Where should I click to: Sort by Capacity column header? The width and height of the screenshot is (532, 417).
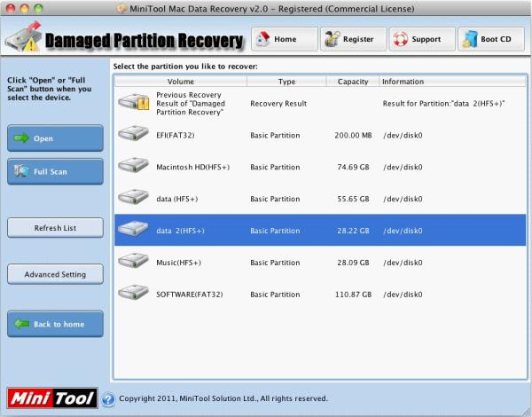353,82
